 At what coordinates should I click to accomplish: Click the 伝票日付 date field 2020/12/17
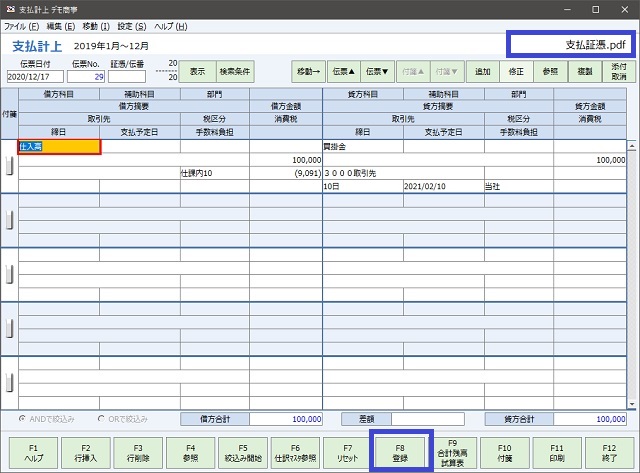click(x=35, y=76)
